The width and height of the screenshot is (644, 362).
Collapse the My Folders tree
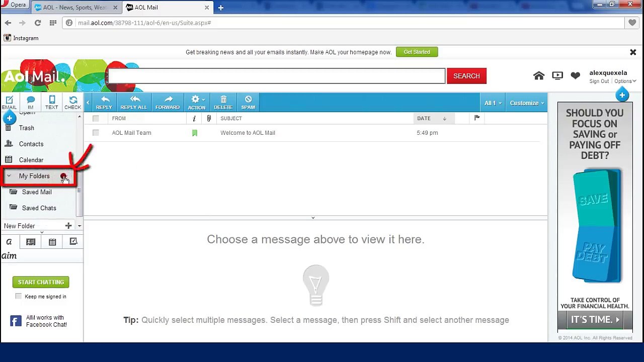tap(9, 176)
